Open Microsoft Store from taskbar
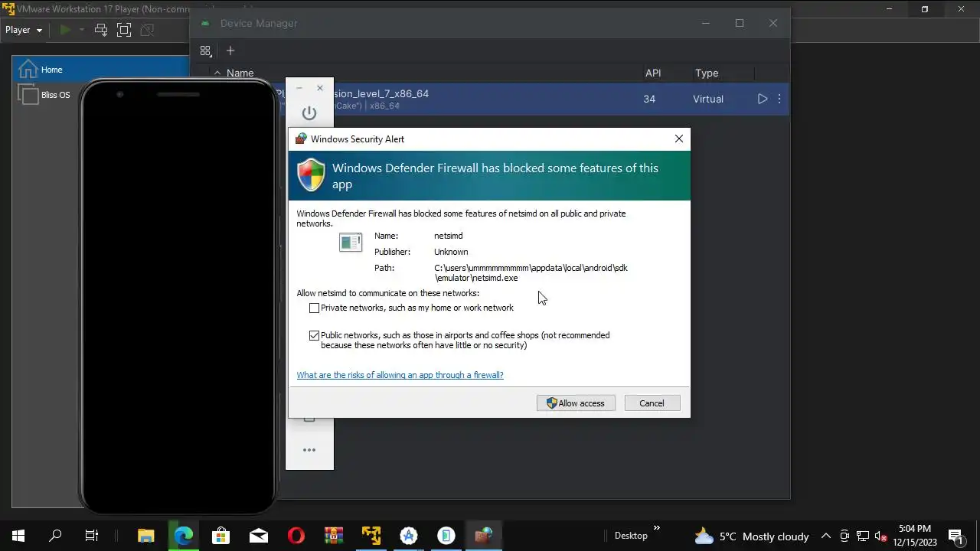Viewport: 980px width, 551px height. 220,536
